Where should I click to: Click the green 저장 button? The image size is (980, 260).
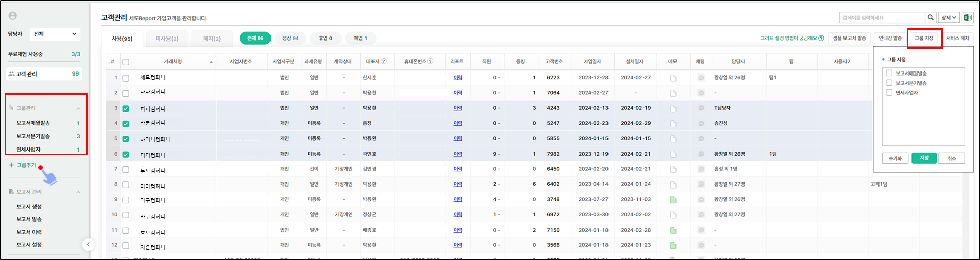pyautogui.click(x=924, y=158)
